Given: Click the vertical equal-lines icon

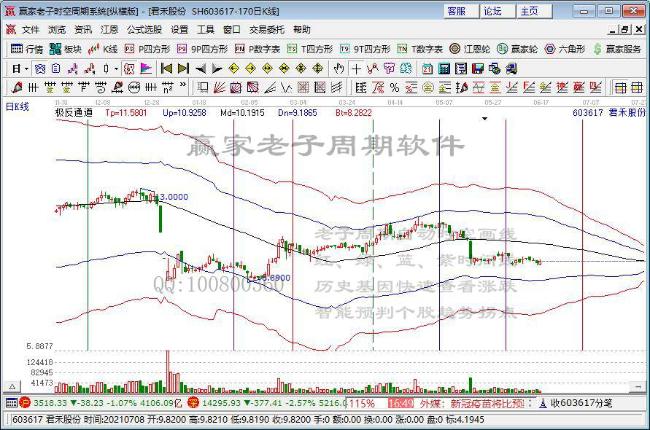Looking at the screenshot, I should 33,87.
